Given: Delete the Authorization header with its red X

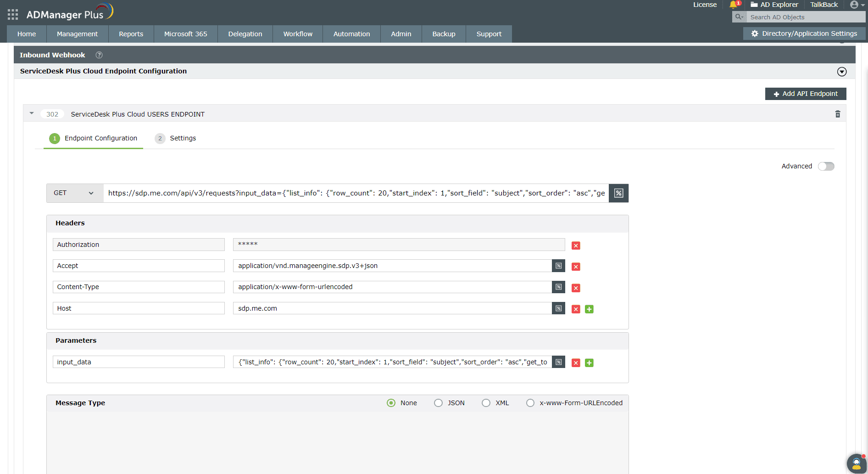Looking at the screenshot, I should coord(576,245).
